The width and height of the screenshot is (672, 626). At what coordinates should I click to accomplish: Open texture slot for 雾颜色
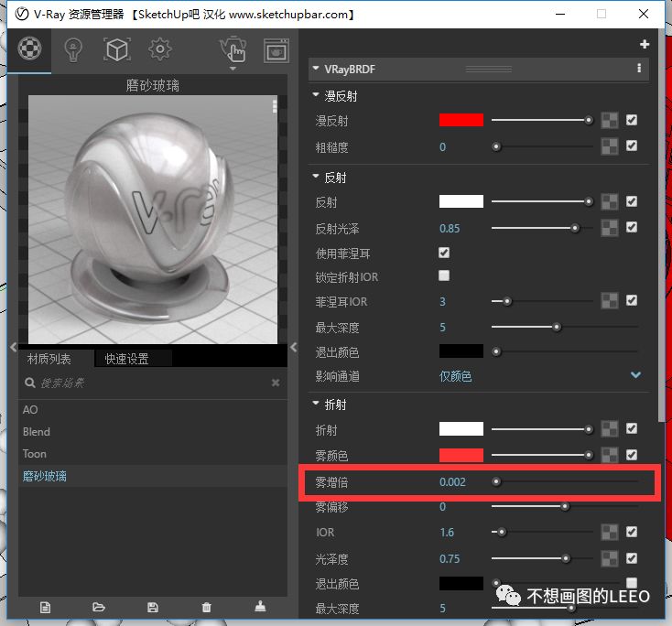pyautogui.click(x=610, y=455)
